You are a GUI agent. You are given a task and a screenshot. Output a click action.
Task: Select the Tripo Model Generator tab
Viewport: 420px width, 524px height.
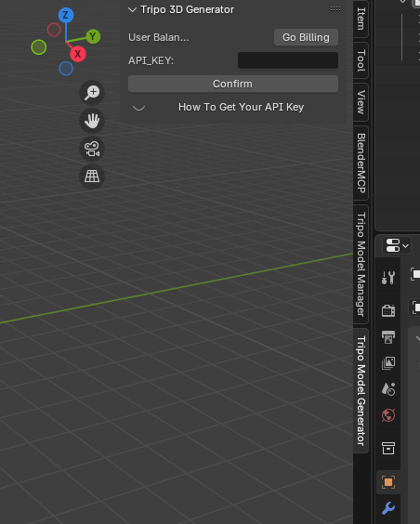click(361, 390)
